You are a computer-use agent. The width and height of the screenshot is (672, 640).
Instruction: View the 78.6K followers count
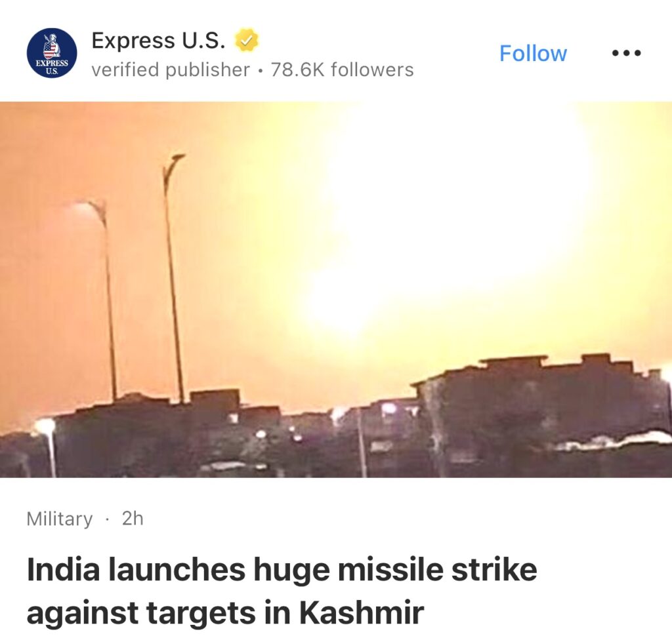pos(342,70)
